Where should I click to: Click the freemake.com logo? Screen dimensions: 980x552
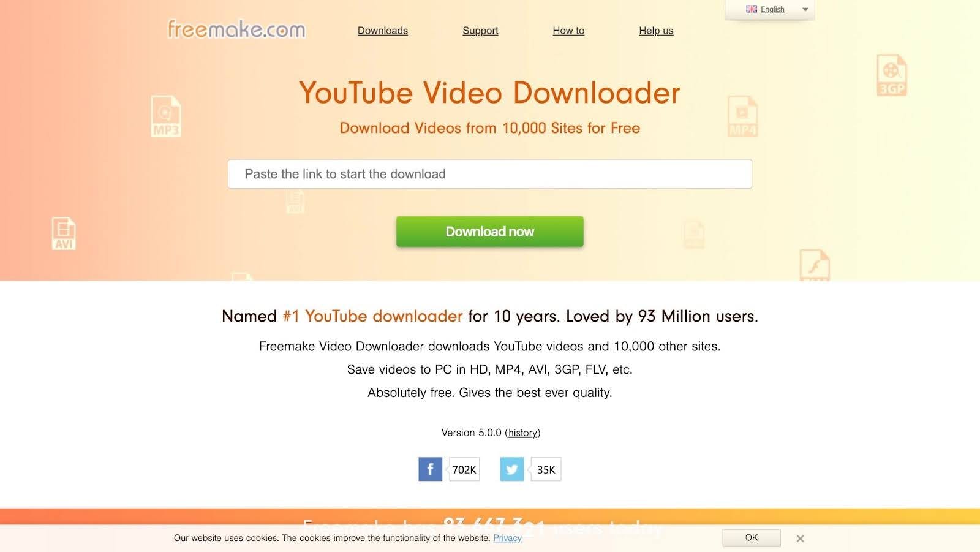(x=236, y=29)
